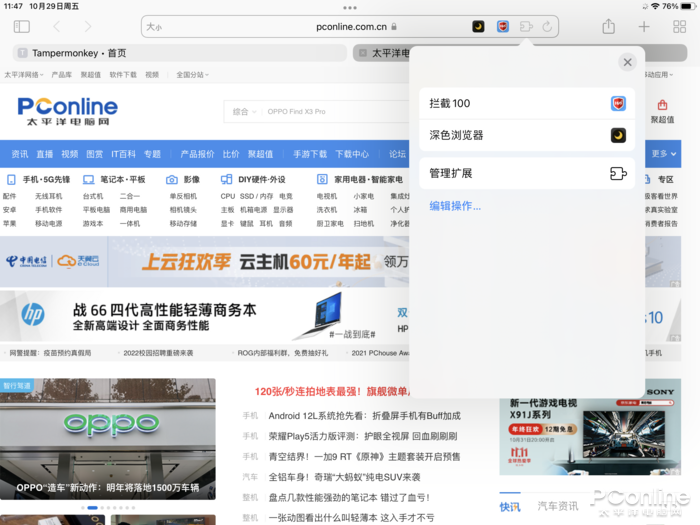This screenshot has width=700, height=525.
Task: Open the 2022校园招聘重磅来袭 link
Action: coord(158,353)
